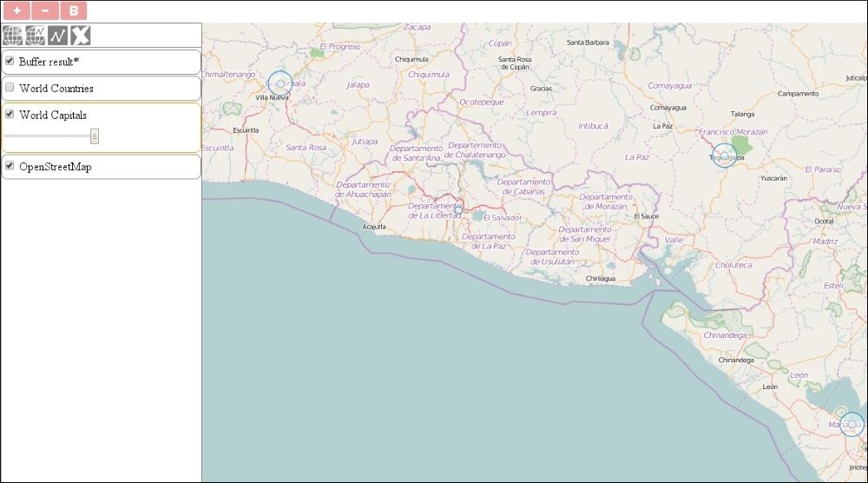This screenshot has width=868, height=483.
Task: Click the buffer circle near Tegucigalpa
Action: (x=724, y=156)
